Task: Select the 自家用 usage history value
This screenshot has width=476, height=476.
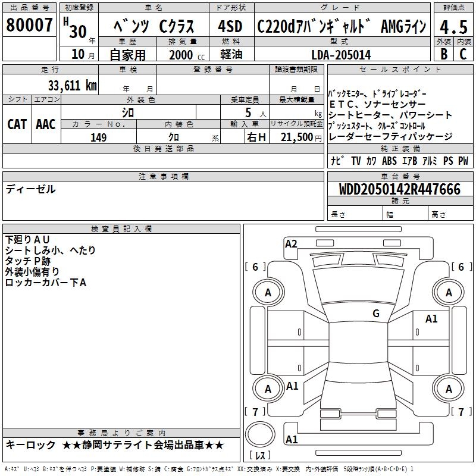Action: click(127, 55)
